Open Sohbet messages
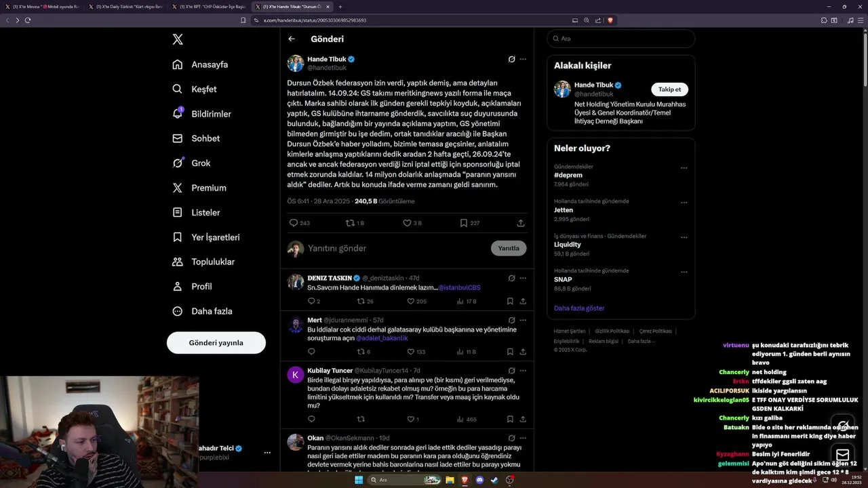Screen dimensions: 868x488 click(x=196, y=138)
